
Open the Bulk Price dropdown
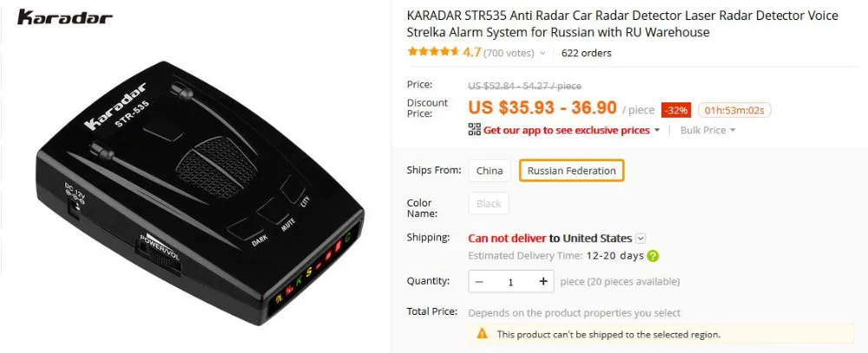[x=707, y=130]
